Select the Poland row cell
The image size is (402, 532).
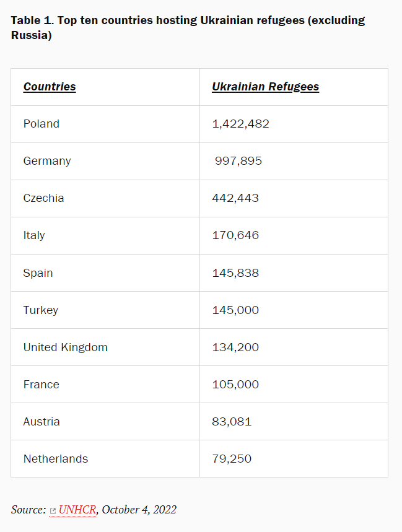[42, 124]
